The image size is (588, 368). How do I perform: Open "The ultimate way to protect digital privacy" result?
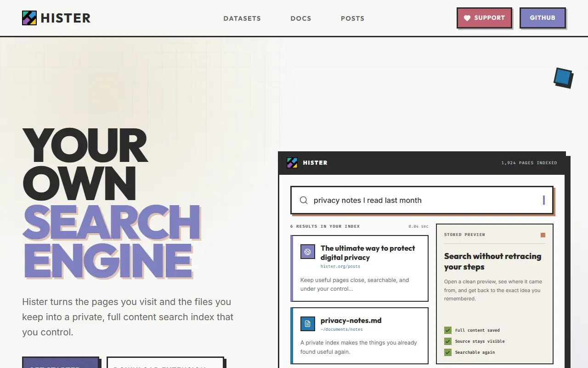[x=367, y=253]
